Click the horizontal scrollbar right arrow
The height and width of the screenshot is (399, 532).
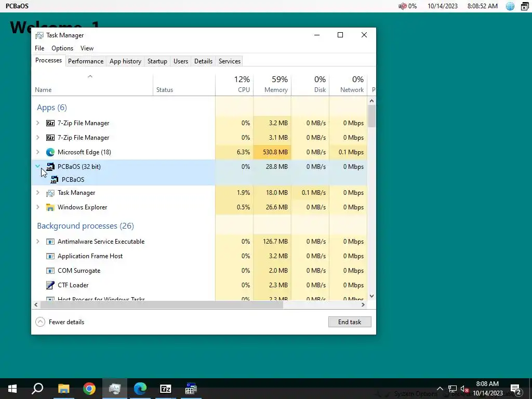363,304
